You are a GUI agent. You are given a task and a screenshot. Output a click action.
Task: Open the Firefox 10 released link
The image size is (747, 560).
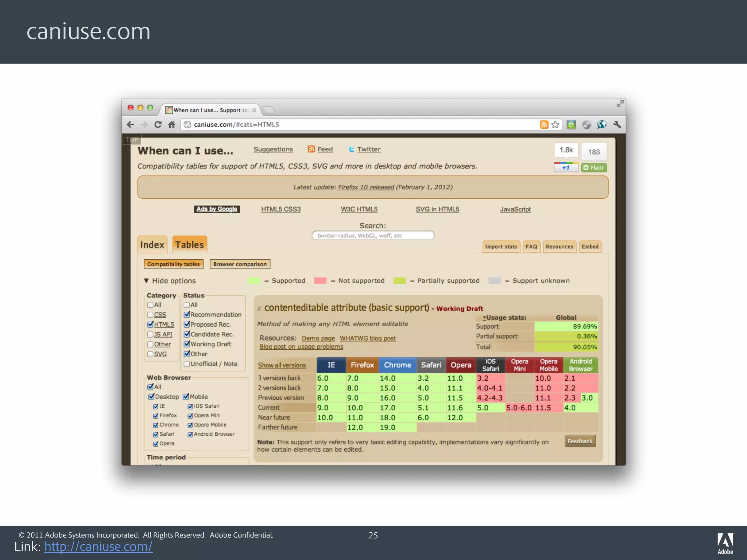click(x=366, y=187)
